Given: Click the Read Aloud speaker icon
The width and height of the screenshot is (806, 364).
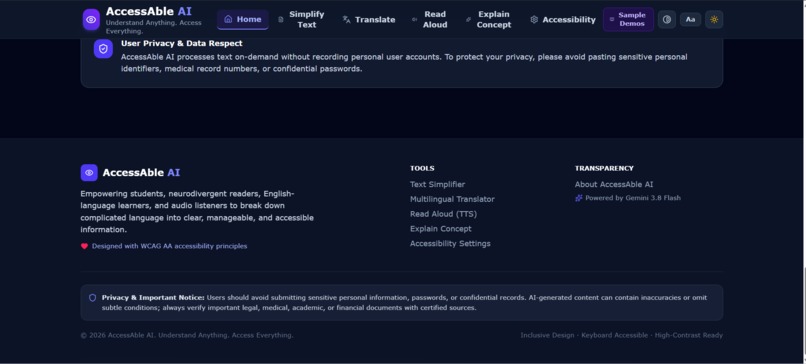Looking at the screenshot, I should [414, 20].
